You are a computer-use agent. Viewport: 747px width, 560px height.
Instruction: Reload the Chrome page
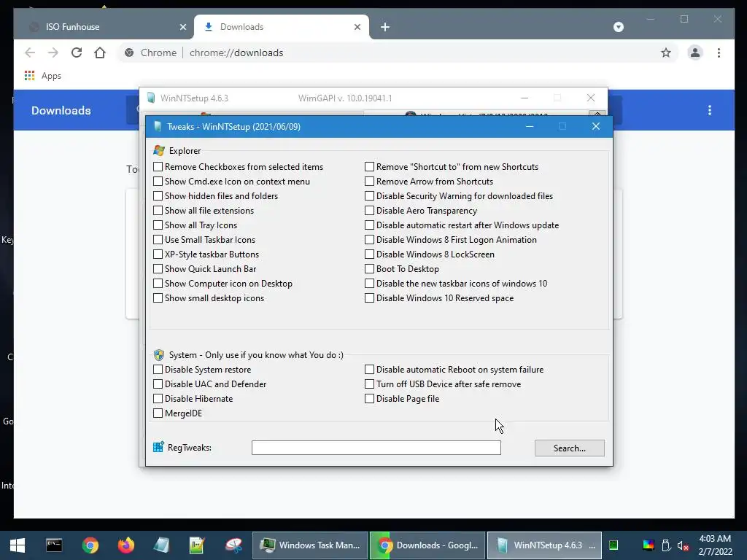tap(76, 52)
